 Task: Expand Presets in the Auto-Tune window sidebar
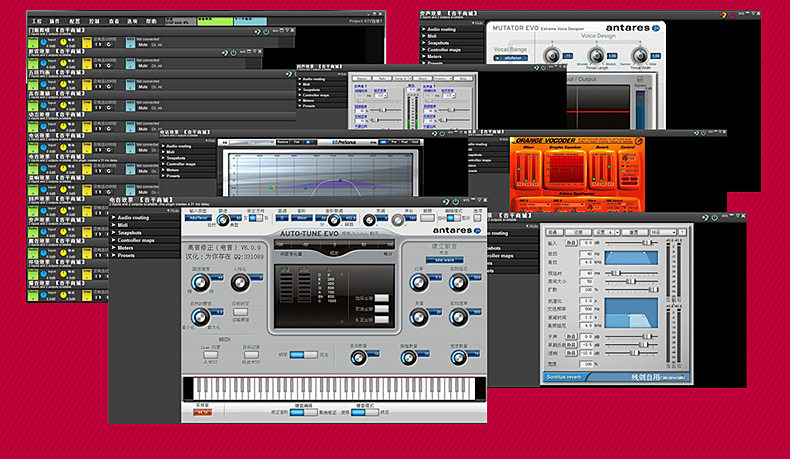[124, 255]
